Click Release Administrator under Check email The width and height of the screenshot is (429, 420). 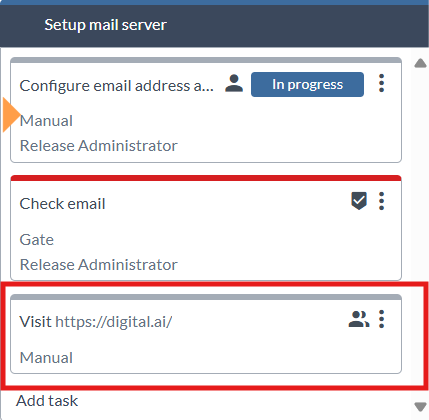tap(99, 265)
